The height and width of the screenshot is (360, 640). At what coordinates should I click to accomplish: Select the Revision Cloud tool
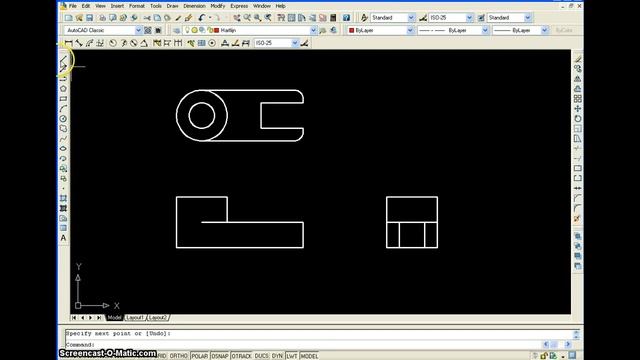pos(63,129)
